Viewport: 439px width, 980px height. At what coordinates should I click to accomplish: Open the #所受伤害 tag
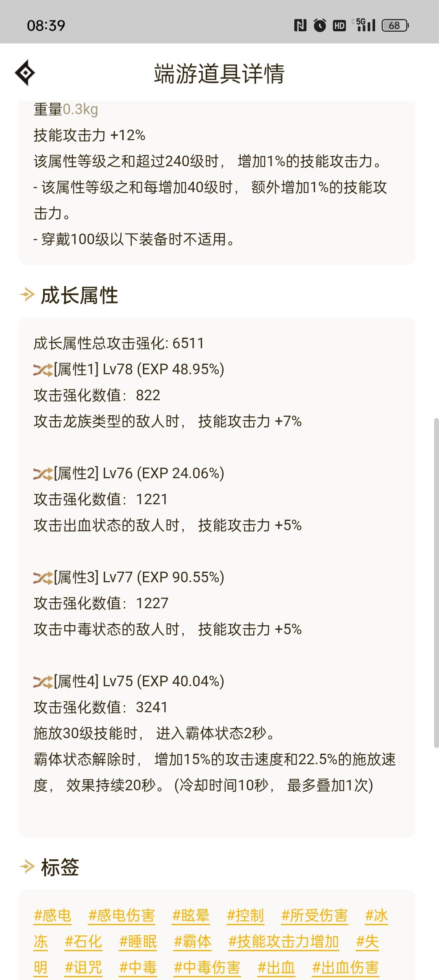315,915
